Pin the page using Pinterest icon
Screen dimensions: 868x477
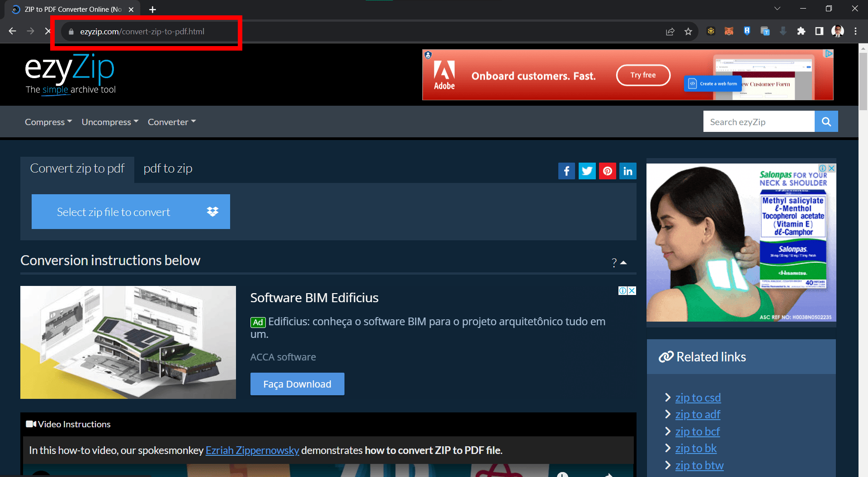607,171
